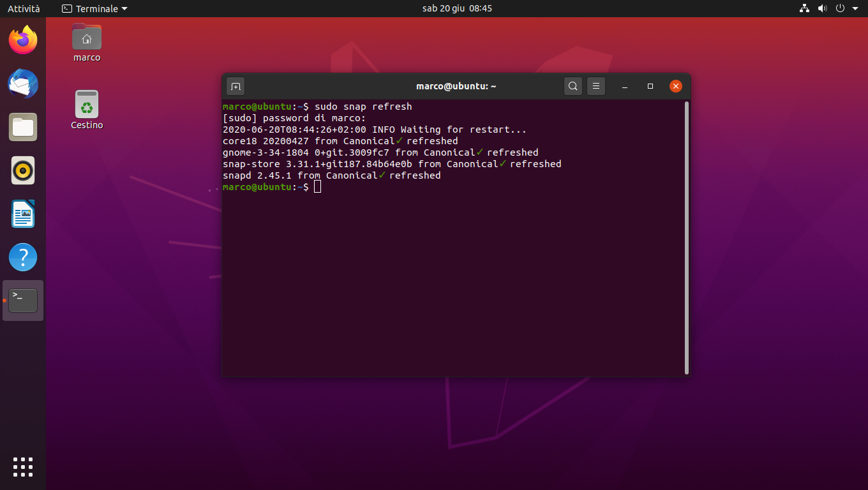Close the terminal window

pos(676,86)
